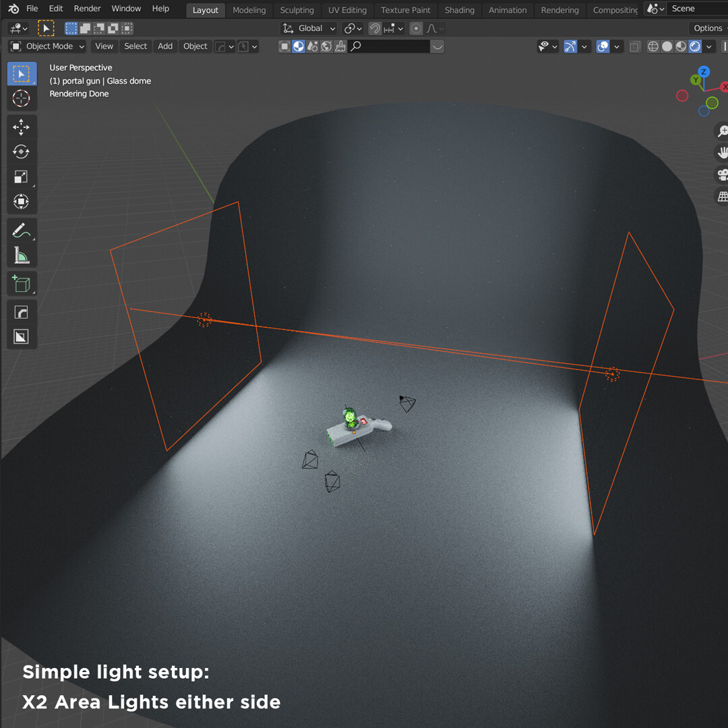Open the Select menu in viewport header

(x=135, y=47)
